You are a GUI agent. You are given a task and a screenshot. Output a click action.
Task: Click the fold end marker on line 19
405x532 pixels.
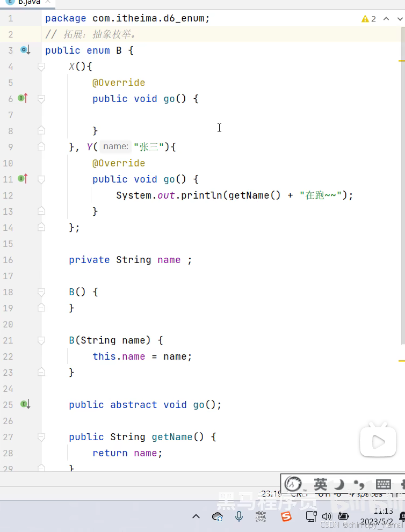point(41,308)
